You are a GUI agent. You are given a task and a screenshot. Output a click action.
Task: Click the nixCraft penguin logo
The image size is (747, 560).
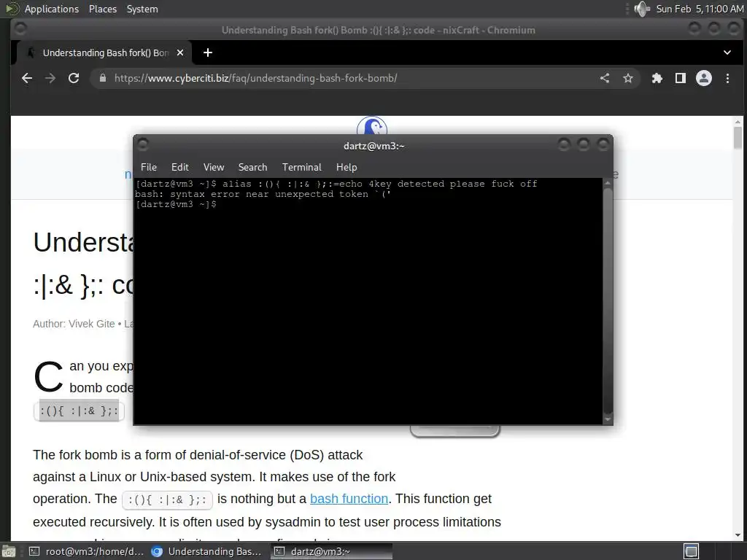coord(371,125)
